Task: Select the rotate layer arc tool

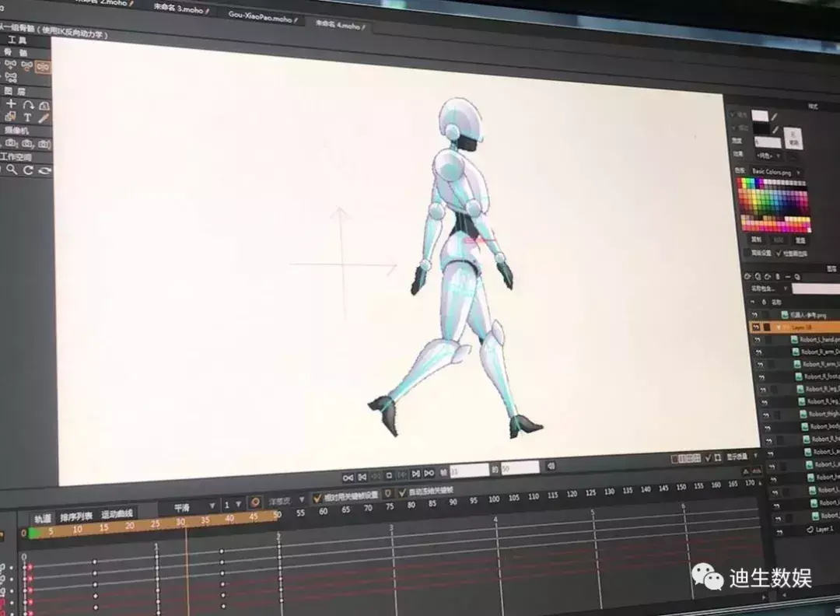Action: (x=28, y=104)
